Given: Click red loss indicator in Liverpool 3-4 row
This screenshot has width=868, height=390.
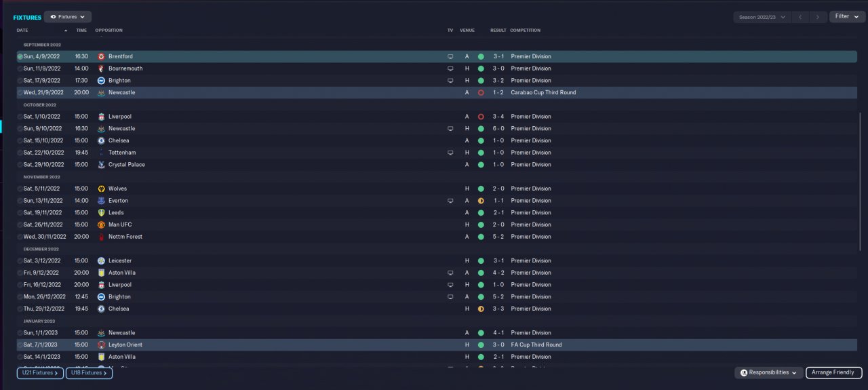Looking at the screenshot, I should click(x=481, y=117).
